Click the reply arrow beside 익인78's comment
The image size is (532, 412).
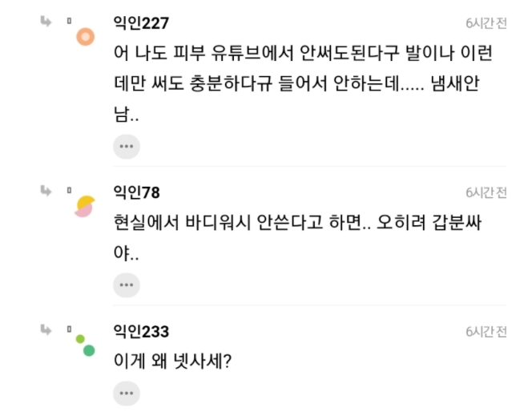pos(46,190)
